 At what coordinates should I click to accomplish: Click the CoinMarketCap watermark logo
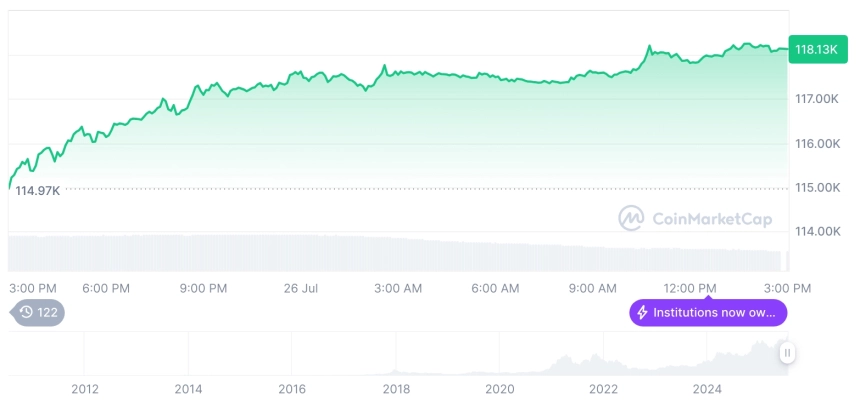pos(695,218)
